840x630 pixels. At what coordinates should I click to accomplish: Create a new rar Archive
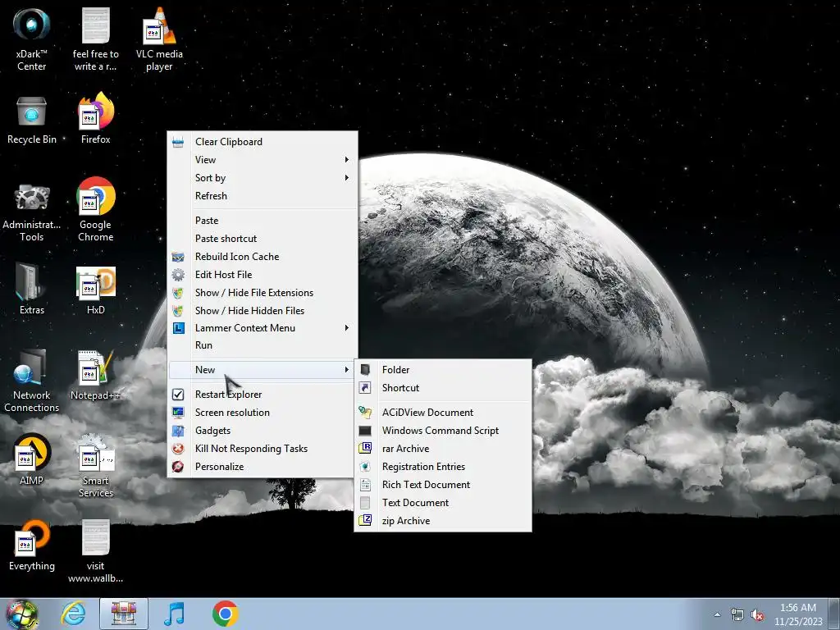(x=443, y=449)
